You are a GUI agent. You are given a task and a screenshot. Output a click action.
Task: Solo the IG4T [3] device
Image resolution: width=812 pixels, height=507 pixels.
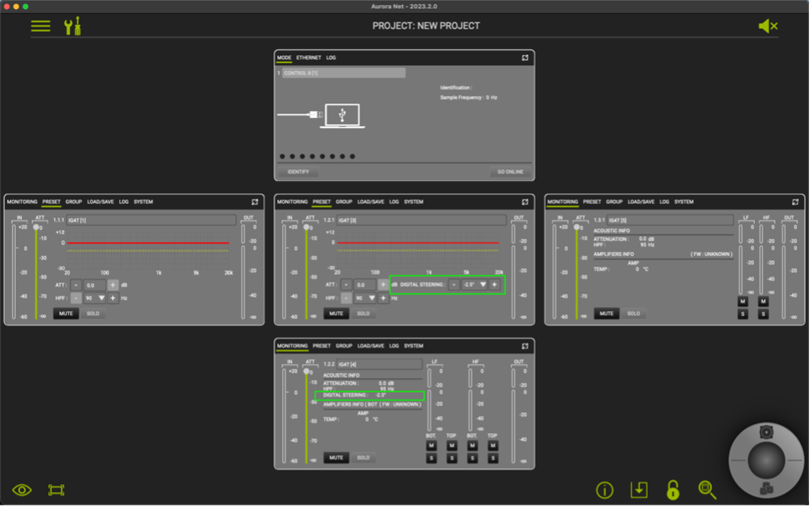click(x=363, y=314)
